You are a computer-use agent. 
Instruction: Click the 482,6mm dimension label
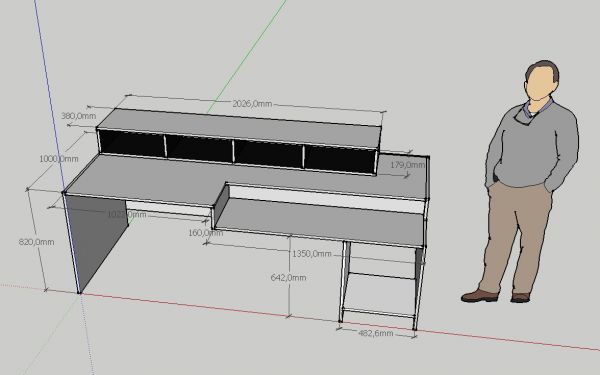pyautogui.click(x=375, y=333)
